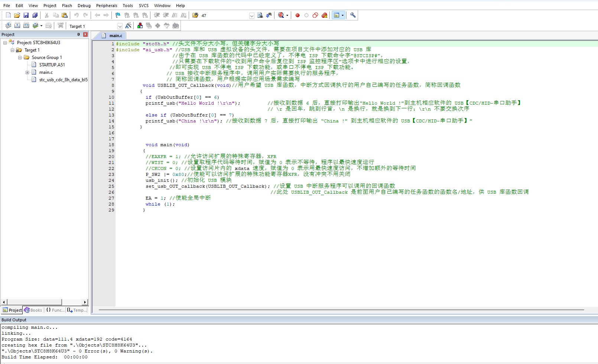Screen dimensions: 598x364
Task: Click code line 18 'void main(void)'
Action: (167, 145)
